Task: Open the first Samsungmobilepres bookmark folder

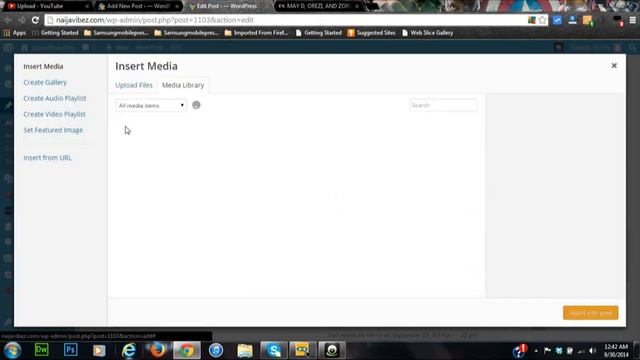Action: [x=116, y=33]
